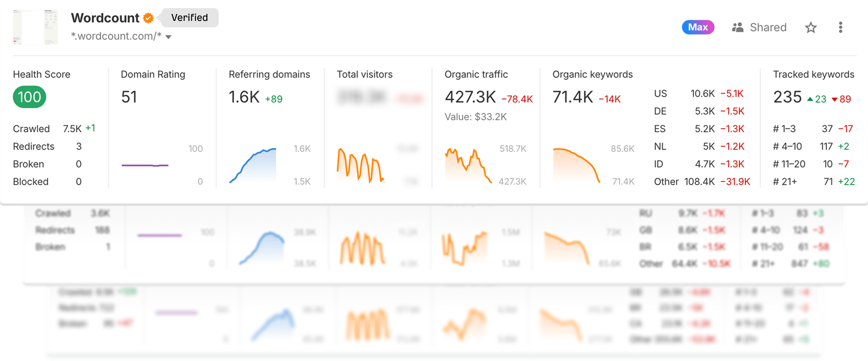Select the # 4–10 ranking position row
The width and height of the screenshot is (868, 361).
812,146
